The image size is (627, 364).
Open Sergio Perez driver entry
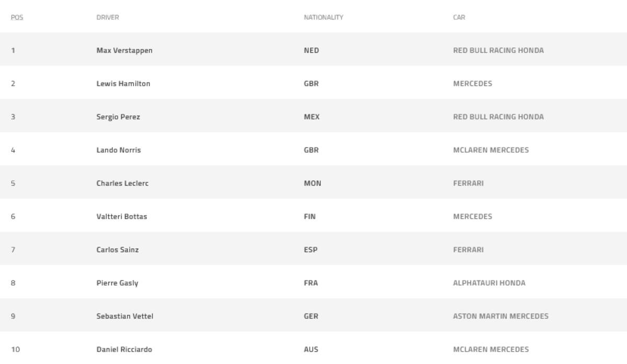pyautogui.click(x=118, y=116)
